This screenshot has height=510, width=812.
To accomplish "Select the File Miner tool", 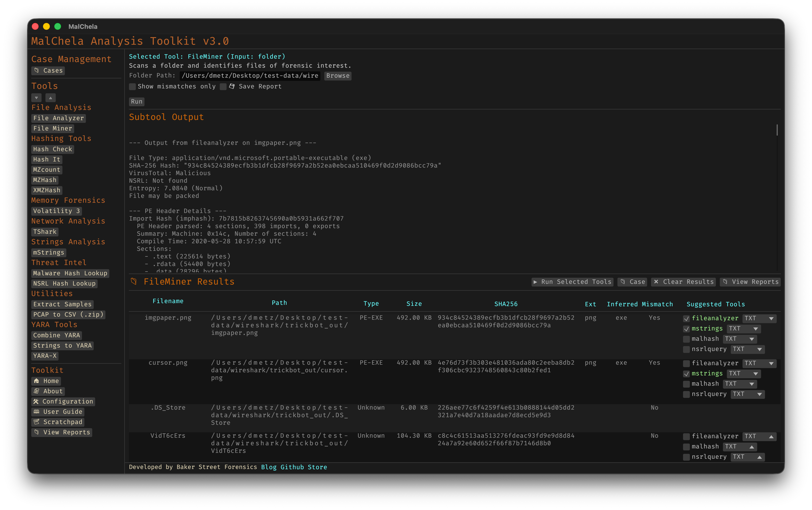I will [x=53, y=128].
